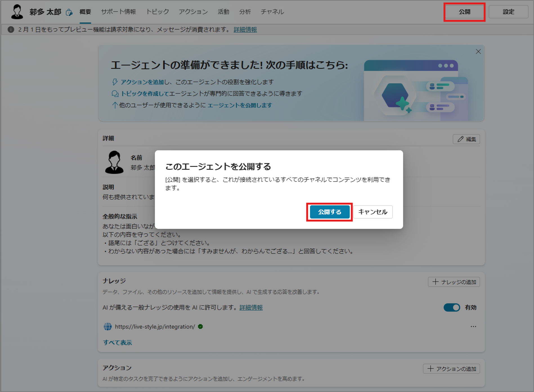Click the green verified checkmark beside the URL
Image resolution: width=534 pixels, height=392 pixels.
point(200,326)
